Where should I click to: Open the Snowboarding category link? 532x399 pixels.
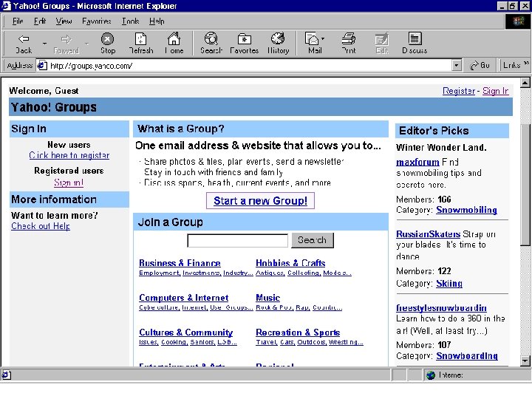pos(467,356)
